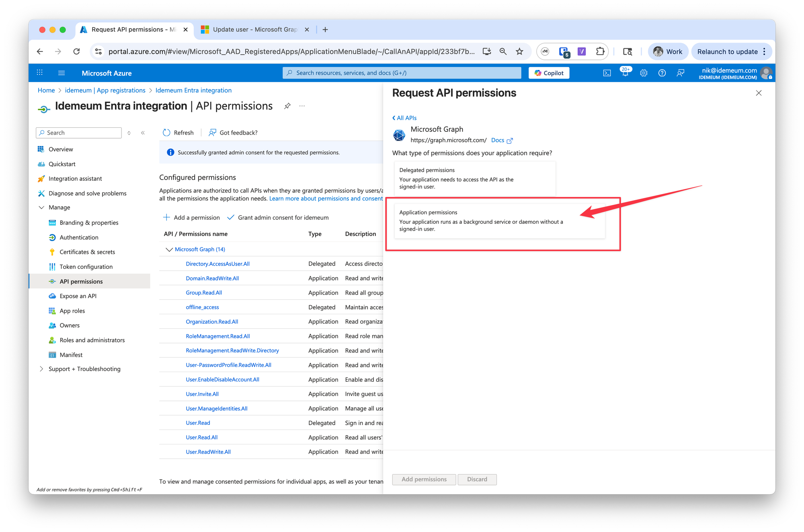804x532 pixels.
Task: Collapse the left sidebar menu with double chevron
Action: (x=143, y=133)
